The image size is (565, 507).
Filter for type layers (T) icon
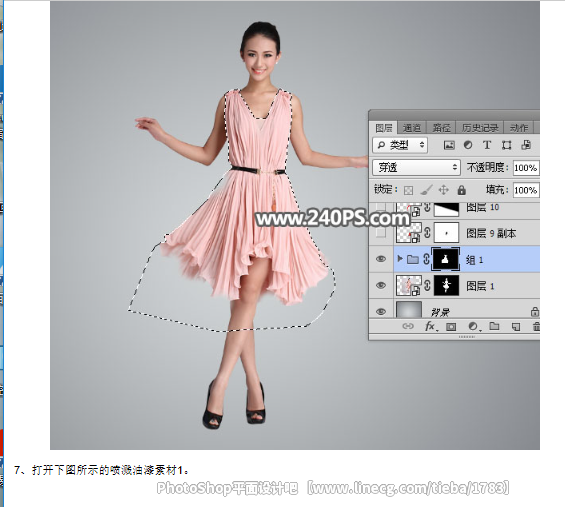[x=487, y=145]
